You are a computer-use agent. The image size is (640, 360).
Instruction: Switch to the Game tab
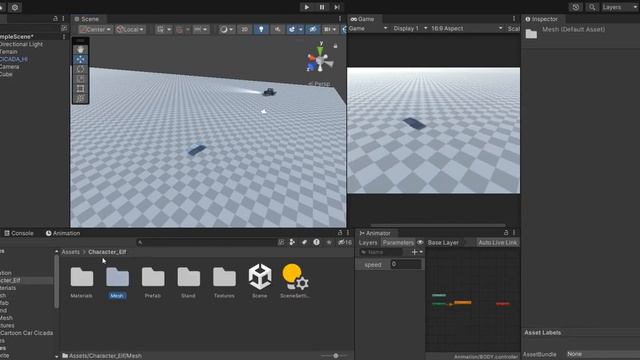pyautogui.click(x=362, y=19)
